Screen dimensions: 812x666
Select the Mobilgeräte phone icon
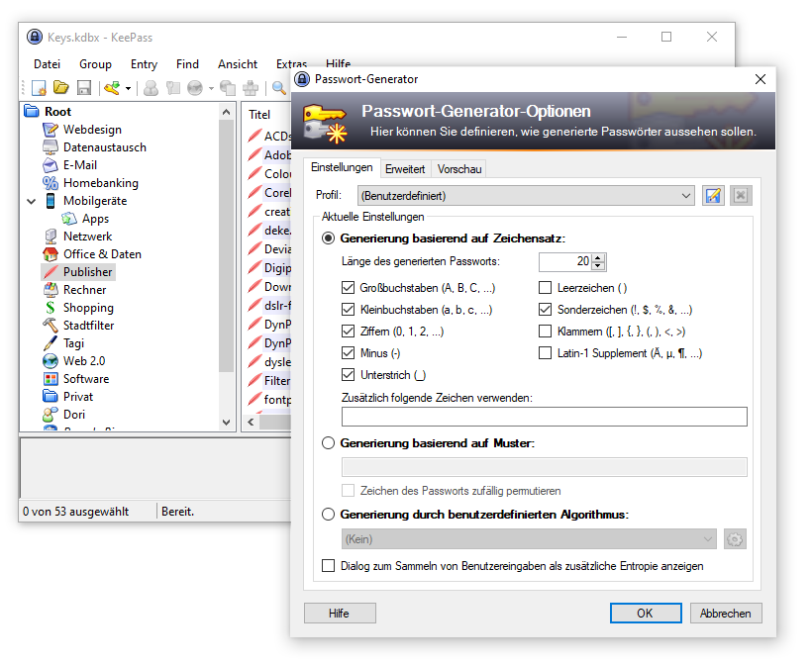[51, 201]
